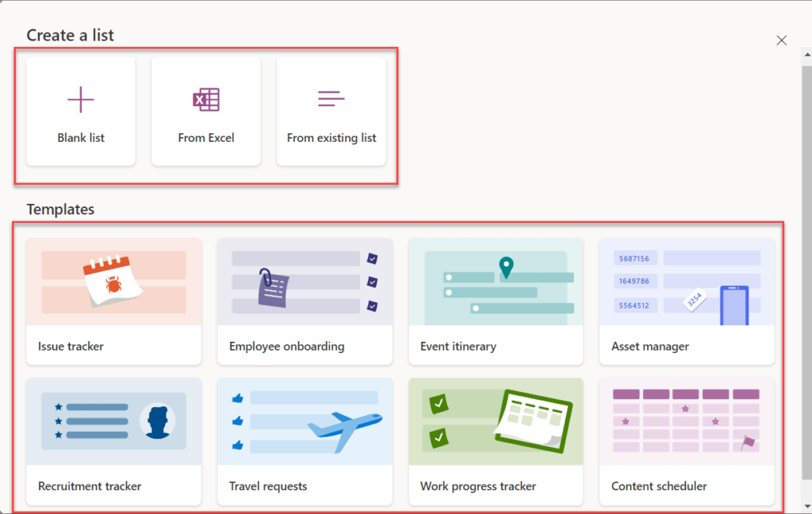Screen dimensions: 812x514
Task: Click the Issue tracker title text
Action: coord(71,346)
